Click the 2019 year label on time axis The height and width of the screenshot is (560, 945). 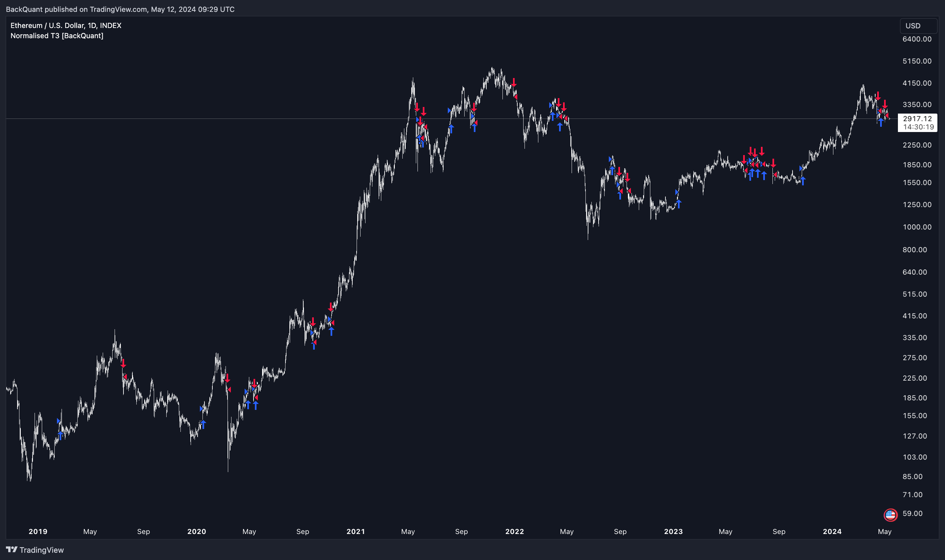point(38,531)
